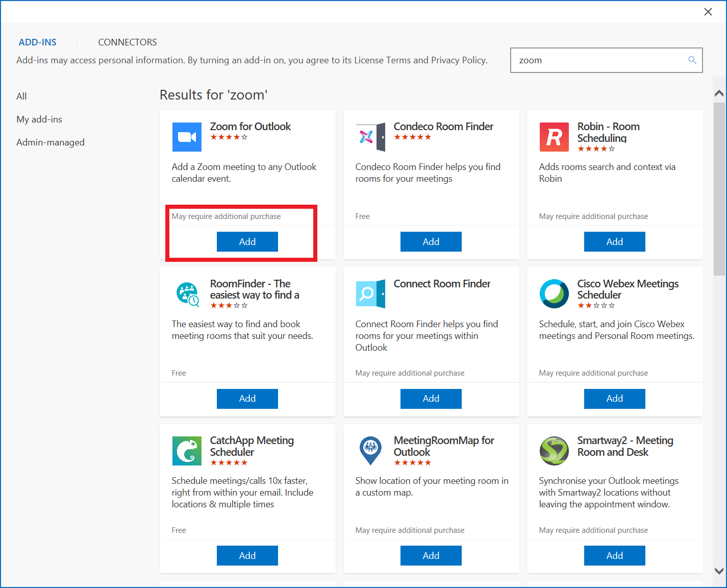
Task: Click the CatchApp Meeting Scheduler star rating
Action: 229,462
